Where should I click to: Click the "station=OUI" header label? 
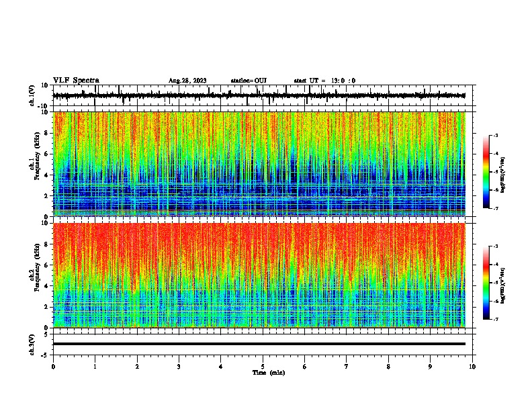249,81
